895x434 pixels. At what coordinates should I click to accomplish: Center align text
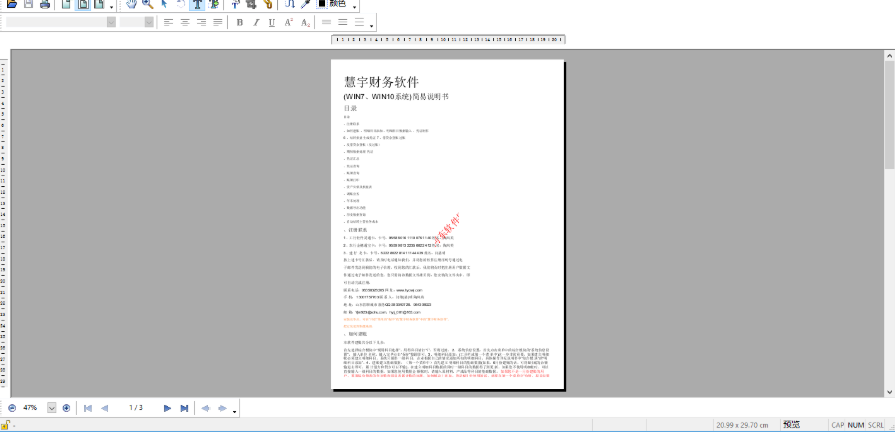[185, 22]
